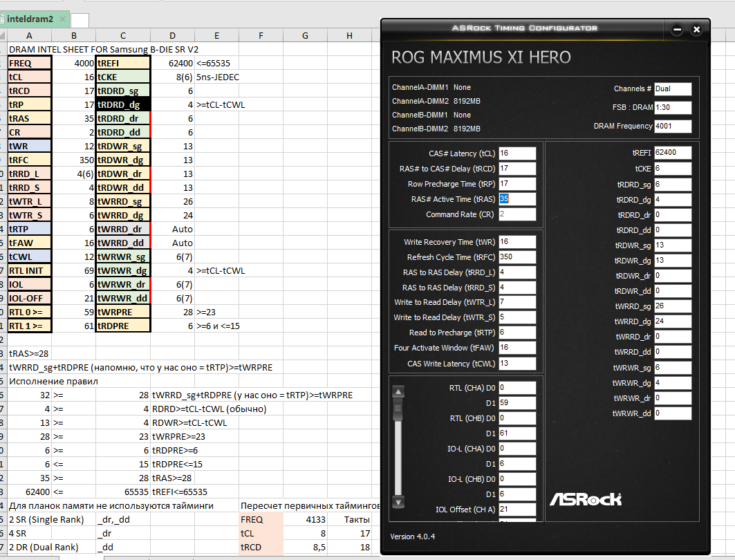Click the tWRRD_dg field in configurator

673,321
